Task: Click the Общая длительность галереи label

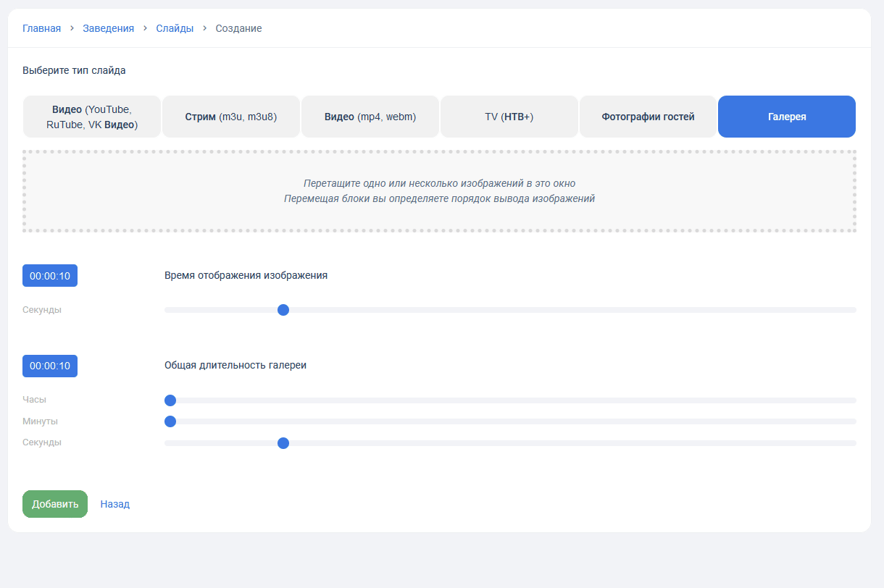Action: tap(235, 366)
